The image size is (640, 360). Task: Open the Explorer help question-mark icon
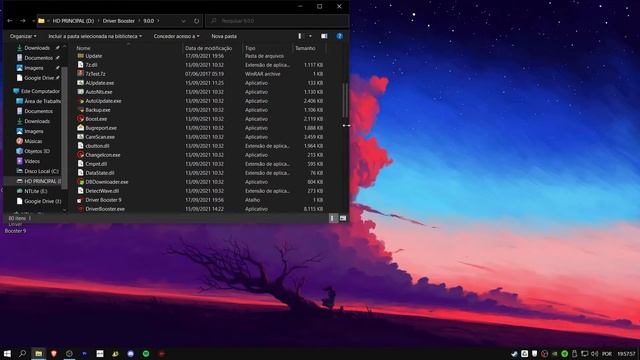tap(339, 36)
